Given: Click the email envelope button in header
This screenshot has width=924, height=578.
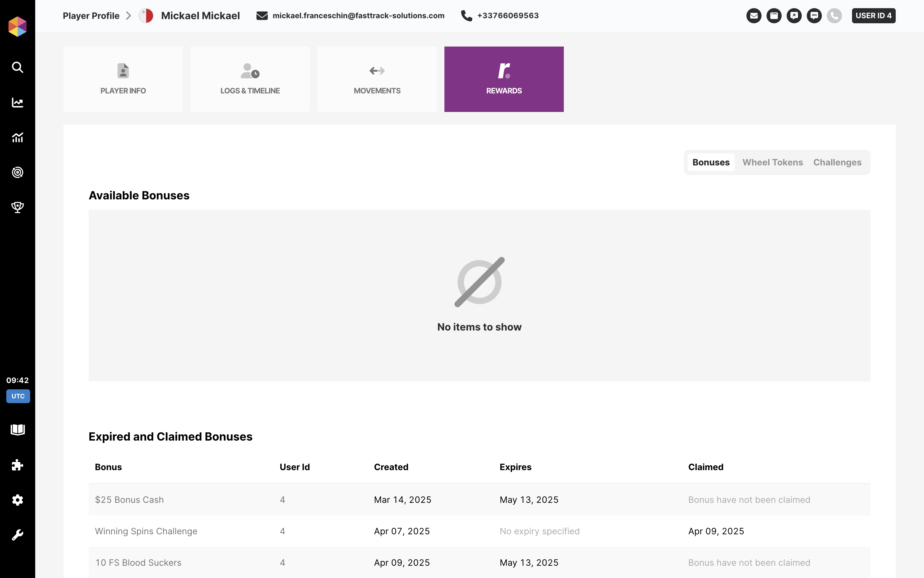Looking at the screenshot, I should point(754,16).
